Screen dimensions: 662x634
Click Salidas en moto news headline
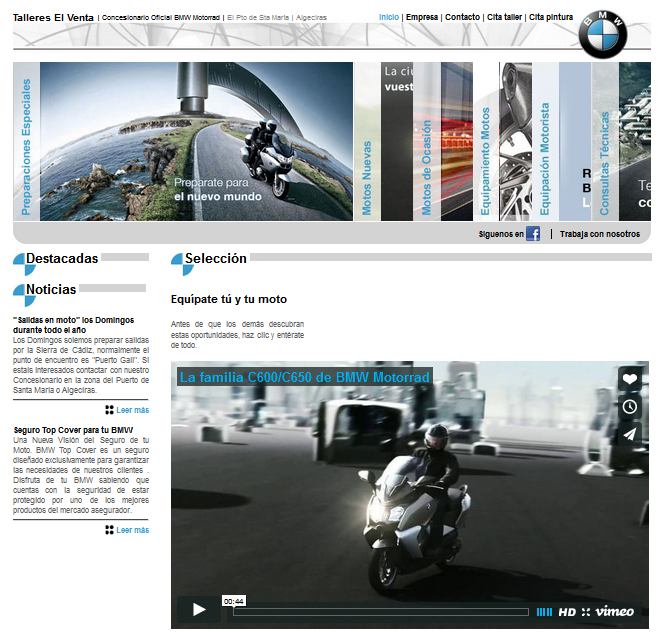73,325
